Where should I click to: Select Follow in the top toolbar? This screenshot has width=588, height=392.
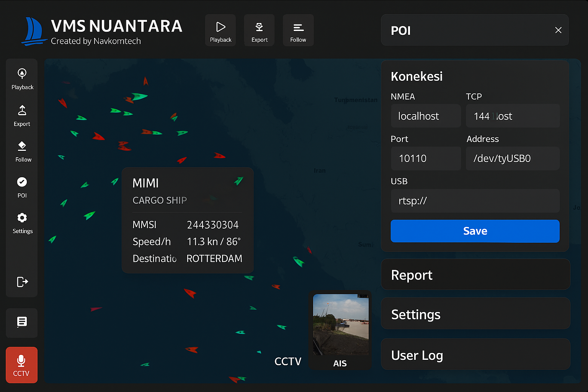click(298, 30)
